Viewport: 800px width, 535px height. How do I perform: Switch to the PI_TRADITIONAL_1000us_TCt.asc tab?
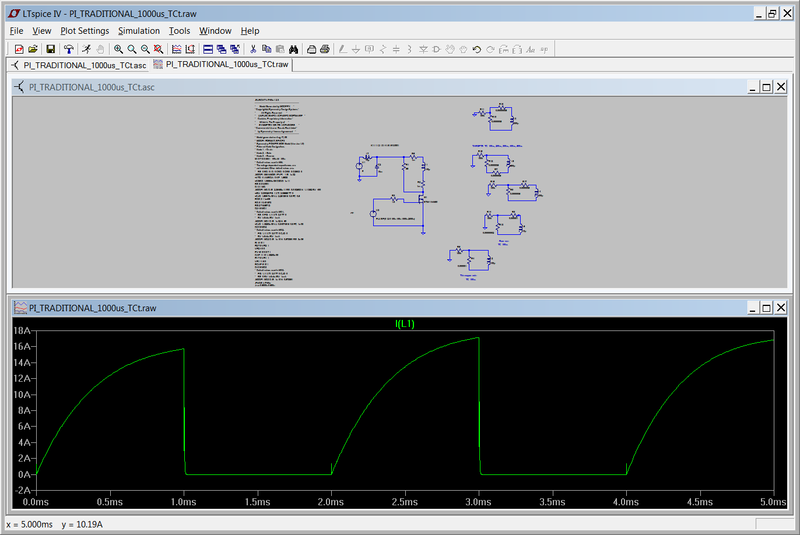(x=78, y=64)
